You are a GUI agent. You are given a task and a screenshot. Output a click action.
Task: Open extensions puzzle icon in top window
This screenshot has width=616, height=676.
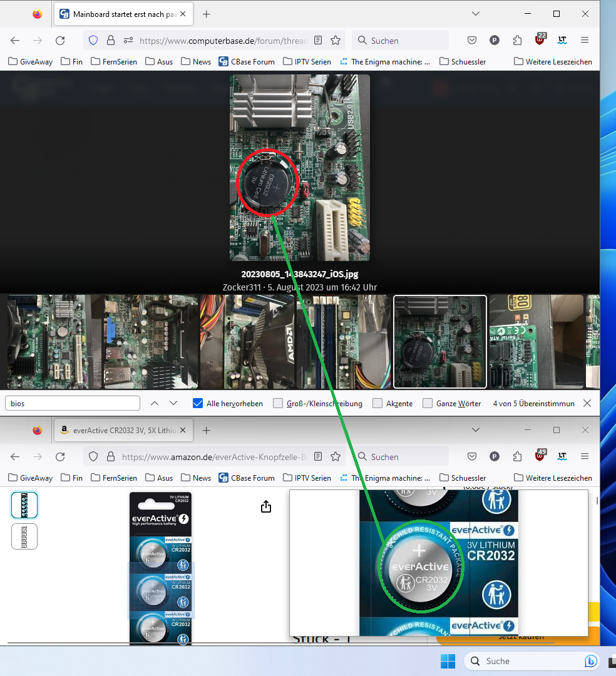[517, 41]
